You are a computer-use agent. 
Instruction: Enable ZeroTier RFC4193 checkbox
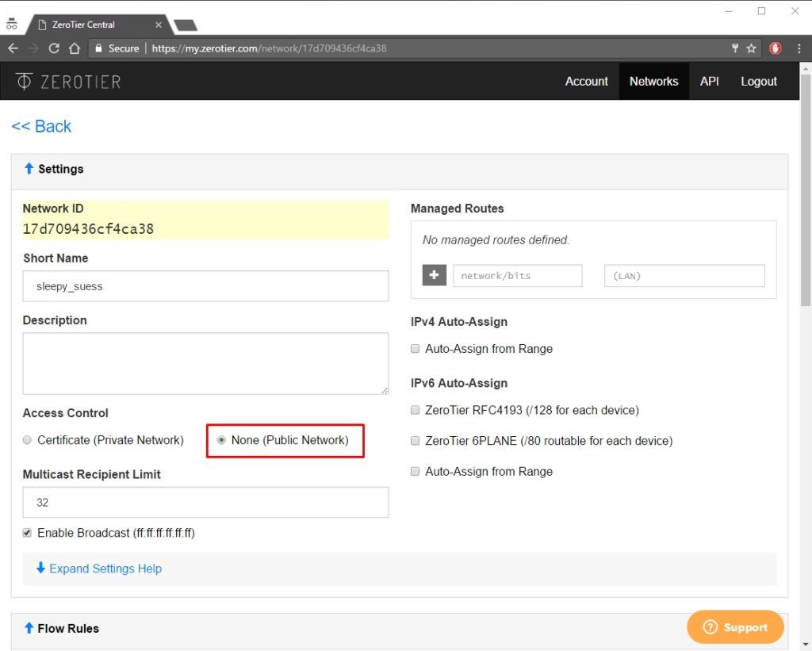pyautogui.click(x=416, y=410)
